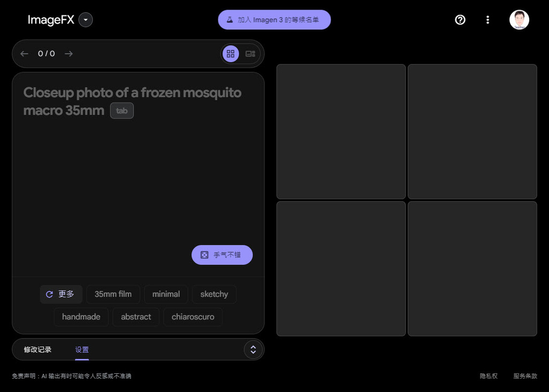Open the help question mark icon
Viewport: 549px width, 392px height.
tap(460, 20)
